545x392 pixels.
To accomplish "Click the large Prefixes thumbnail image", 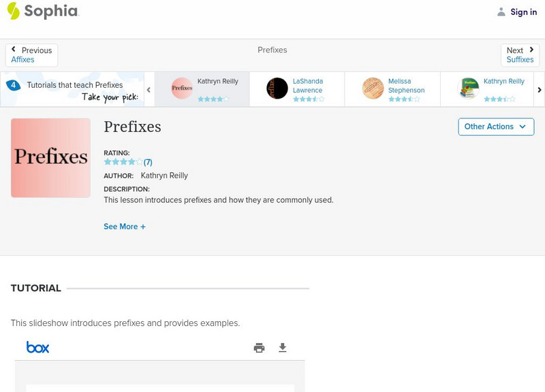I will pyautogui.click(x=51, y=158).
